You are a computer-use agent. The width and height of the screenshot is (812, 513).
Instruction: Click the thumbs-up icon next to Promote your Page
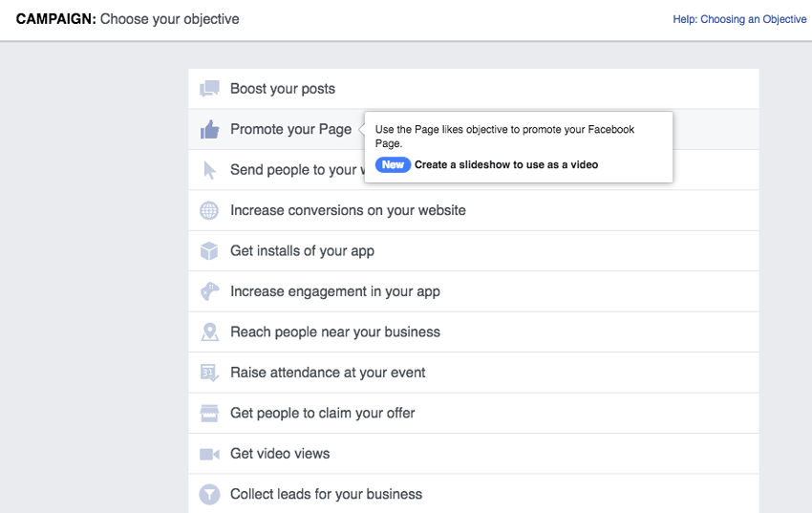click(x=210, y=129)
